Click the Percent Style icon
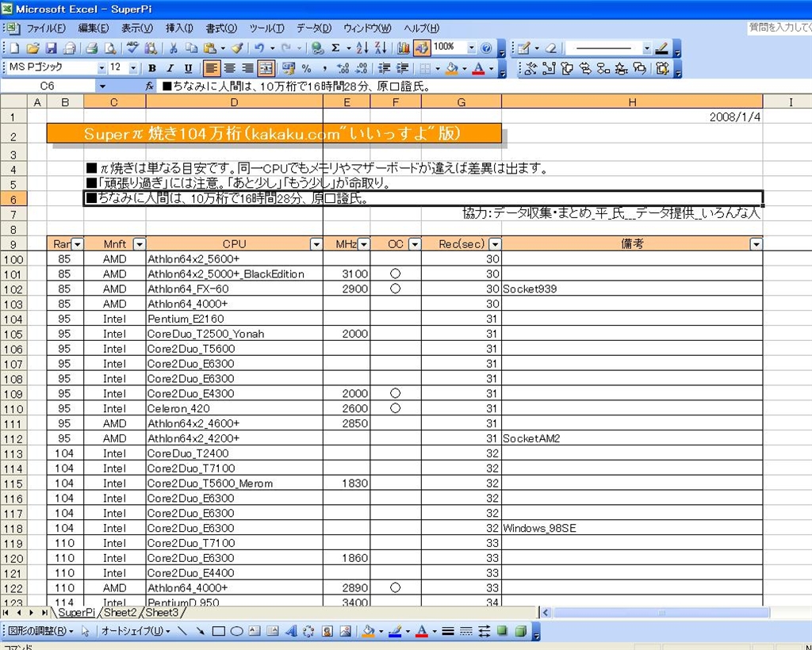 [x=306, y=69]
